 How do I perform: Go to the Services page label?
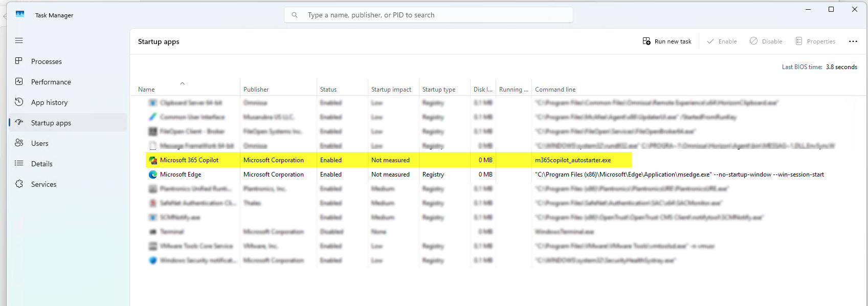click(x=44, y=184)
